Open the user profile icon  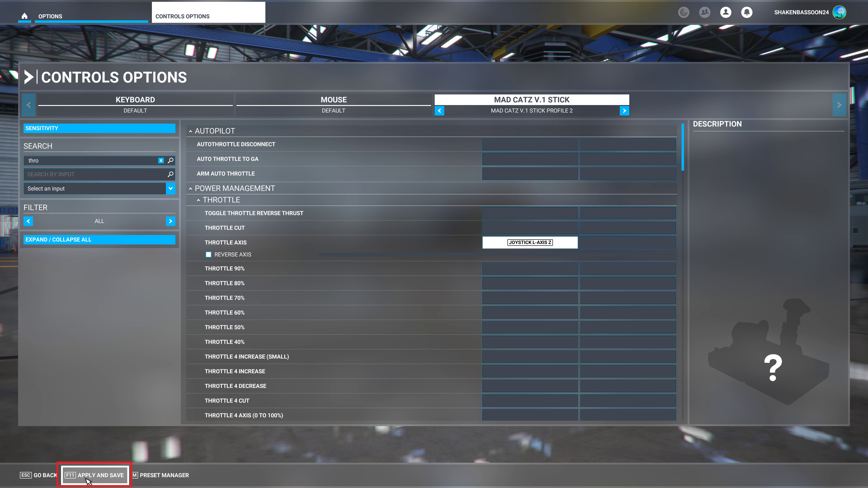(725, 12)
